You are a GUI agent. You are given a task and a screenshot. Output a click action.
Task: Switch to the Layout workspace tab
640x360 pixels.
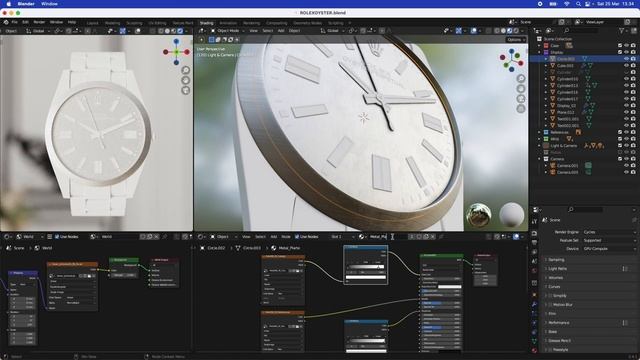[92, 23]
